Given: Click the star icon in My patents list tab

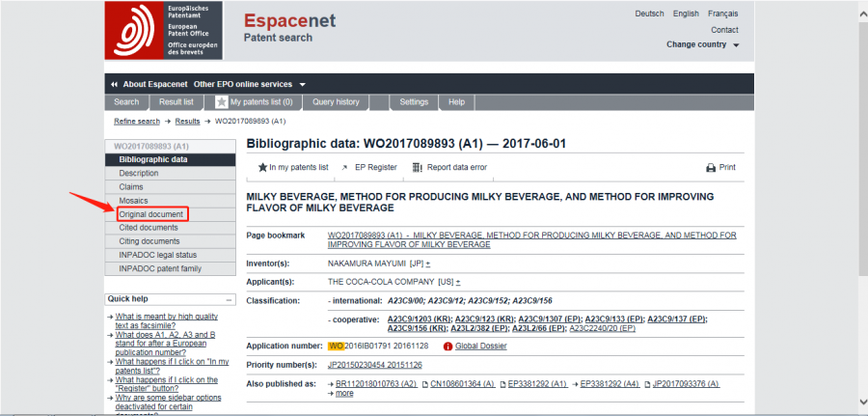Looking at the screenshot, I should pyautogui.click(x=222, y=102).
